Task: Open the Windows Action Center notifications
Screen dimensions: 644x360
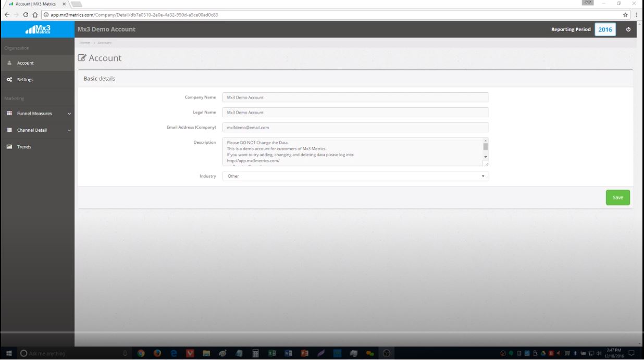Action: [x=631, y=353]
